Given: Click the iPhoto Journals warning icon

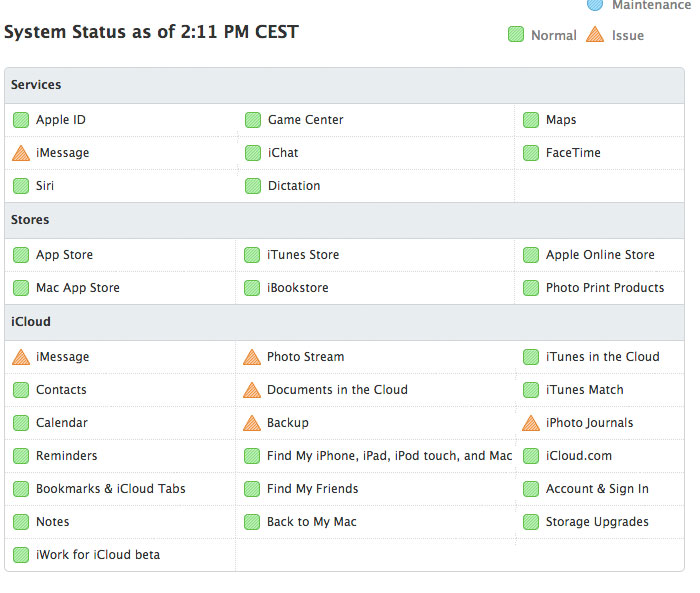Looking at the screenshot, I should [531, 423].
